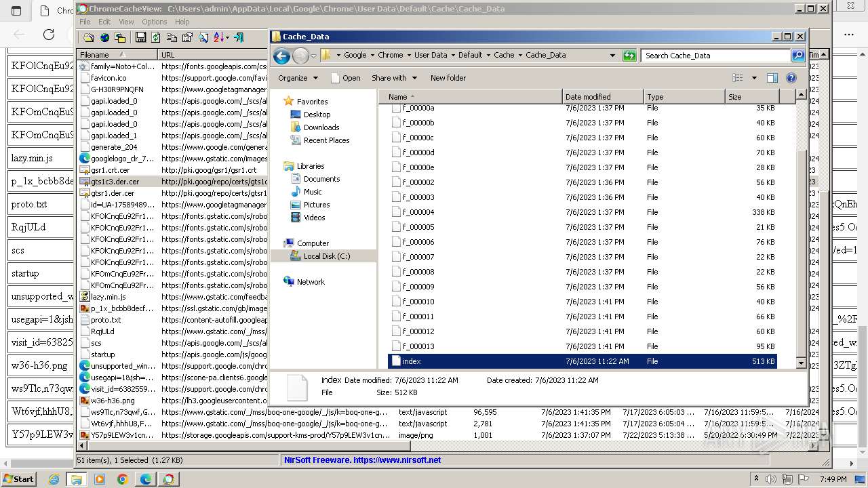Select Documents library

(321, 179)
